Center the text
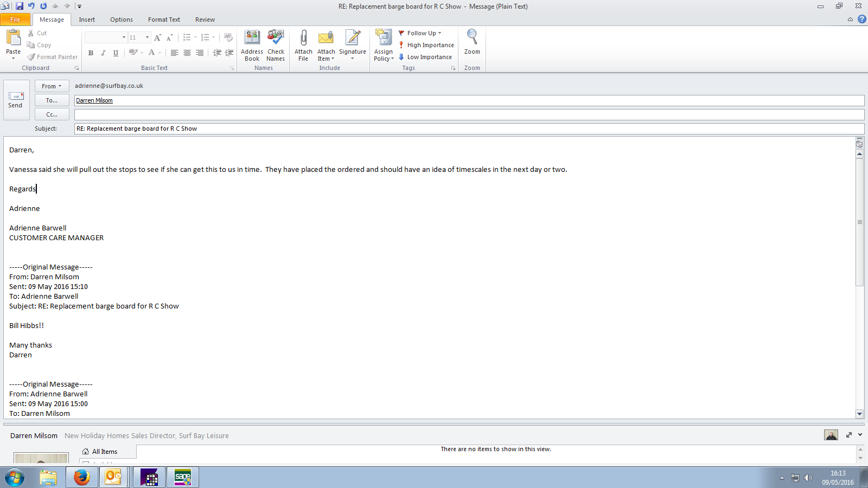This screenshot has height=488, width=868. click(187, 53)
